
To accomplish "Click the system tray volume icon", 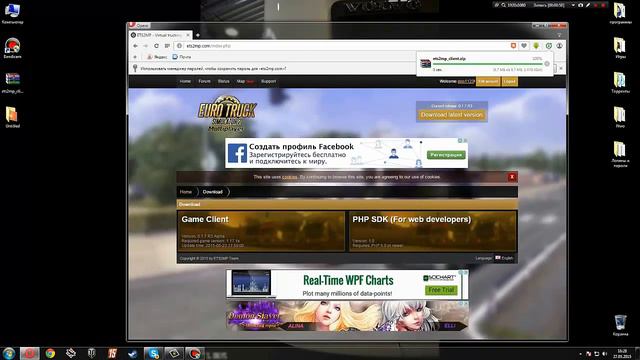I will [x=604, y=354].
